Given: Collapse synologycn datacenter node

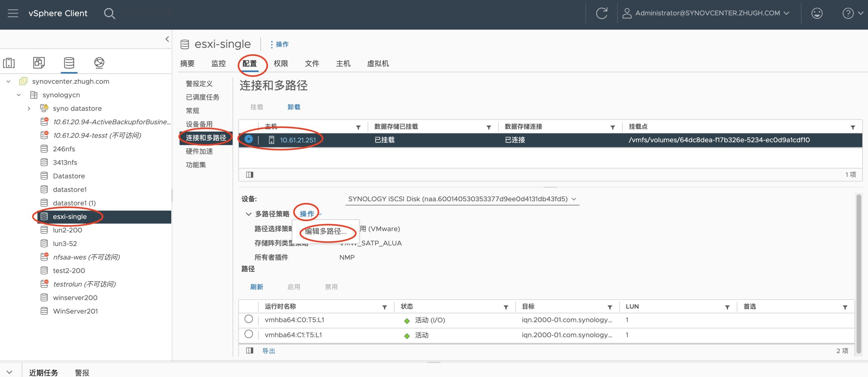Looking at the screenshot, I should point(19,95).
